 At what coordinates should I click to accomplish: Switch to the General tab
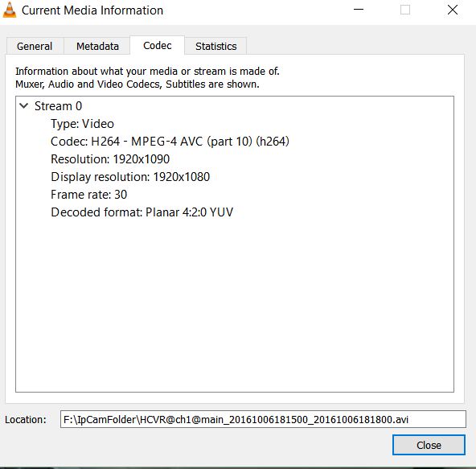[35, 46]
